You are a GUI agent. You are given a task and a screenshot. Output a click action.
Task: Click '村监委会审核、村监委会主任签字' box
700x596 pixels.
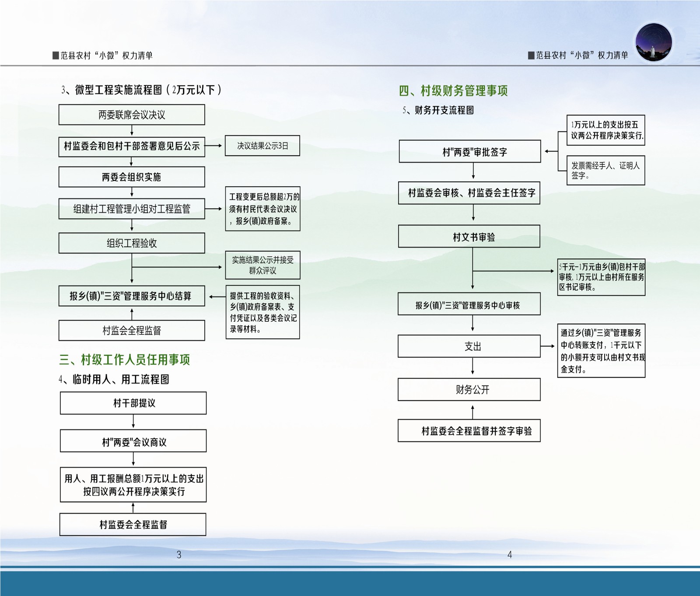(x=469, y=193)
